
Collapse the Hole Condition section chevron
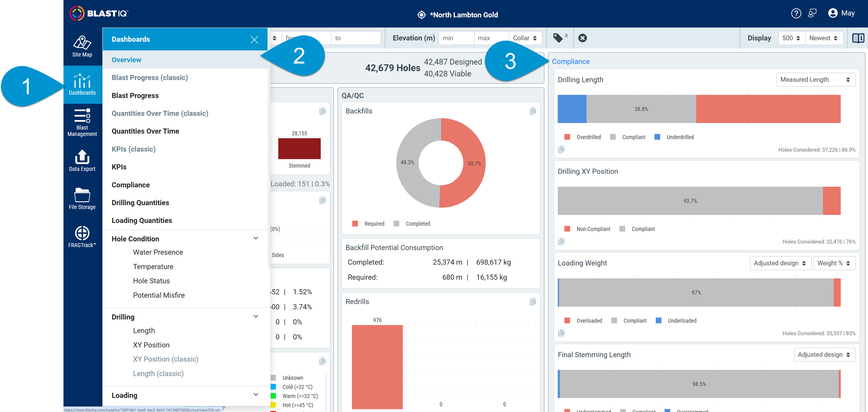[256, 238]
